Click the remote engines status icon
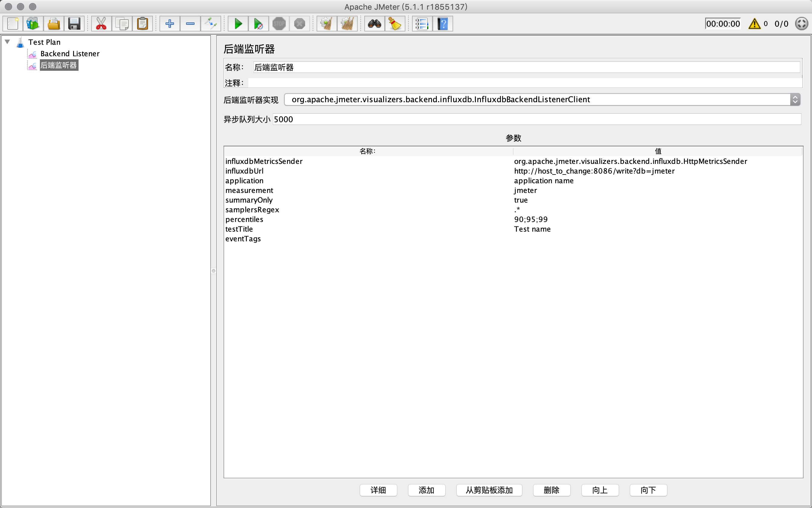 pyautogui.click(x=801, y=24)
